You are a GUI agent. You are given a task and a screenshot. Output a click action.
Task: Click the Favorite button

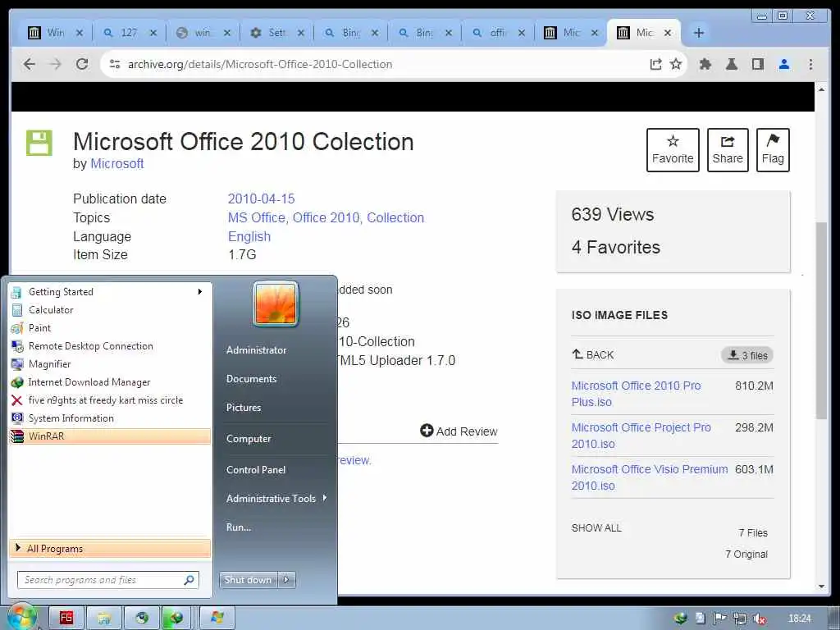click(673, 150)
